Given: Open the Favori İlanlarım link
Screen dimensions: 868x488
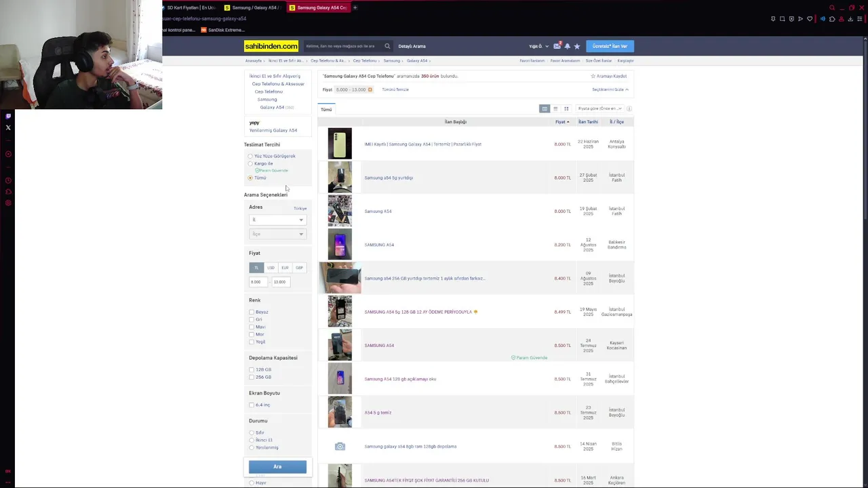Looking at the screenshot, I should coord(532,60).
